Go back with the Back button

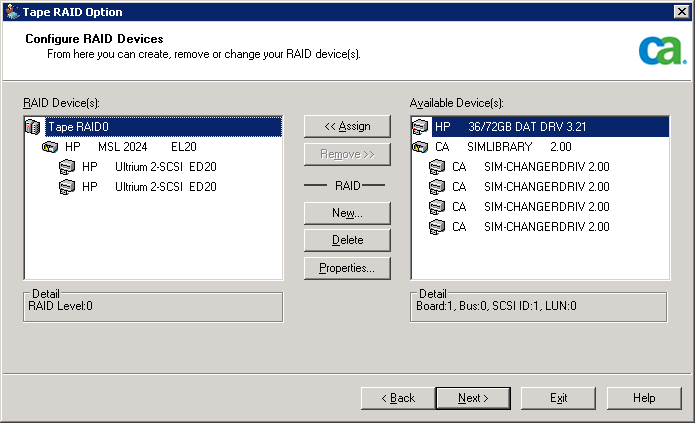pyautogui.click(x=398, y=398)
